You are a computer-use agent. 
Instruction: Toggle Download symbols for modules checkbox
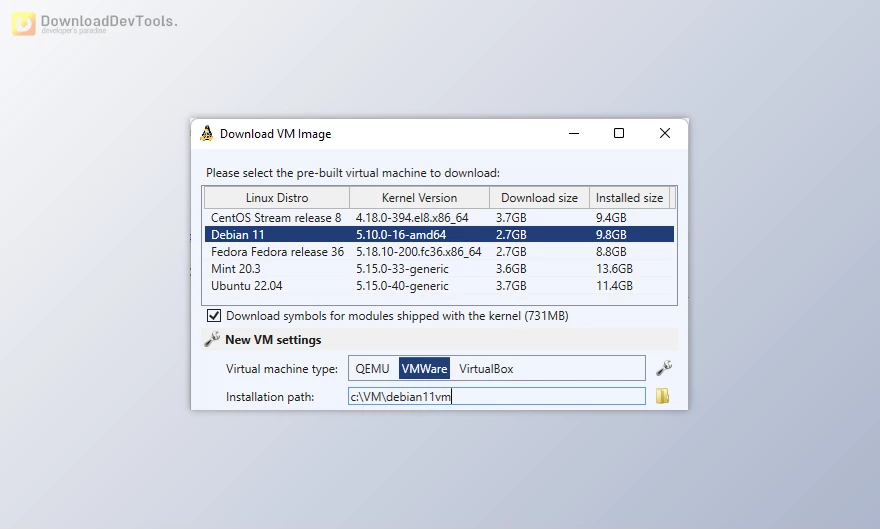tap(214, 316)
